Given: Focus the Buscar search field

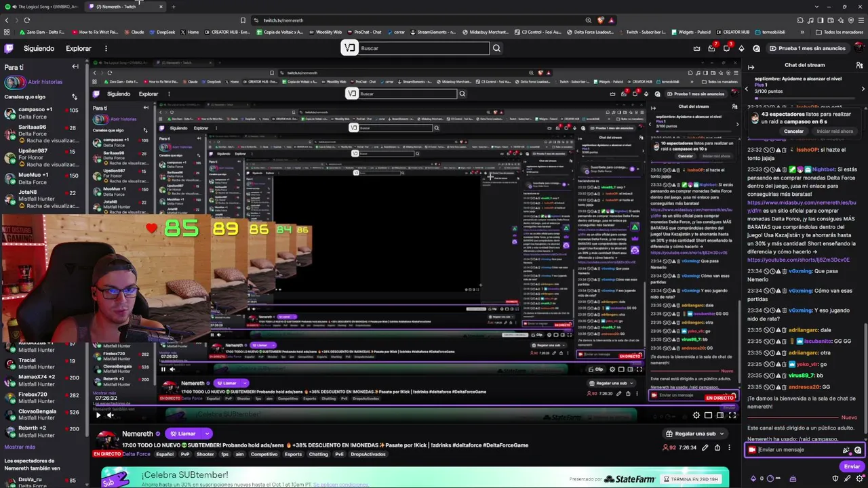Looking at the screenshot, I should 424,48.
